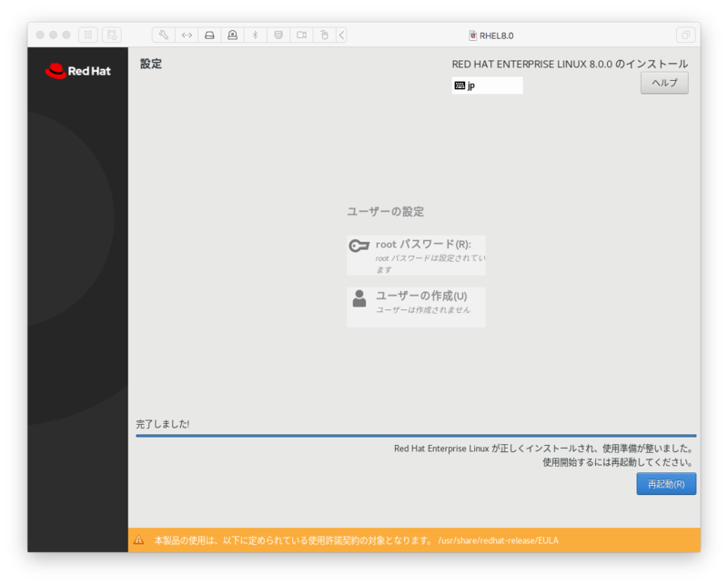
Task: Click the ヘルプ help button
Action: 664,83
